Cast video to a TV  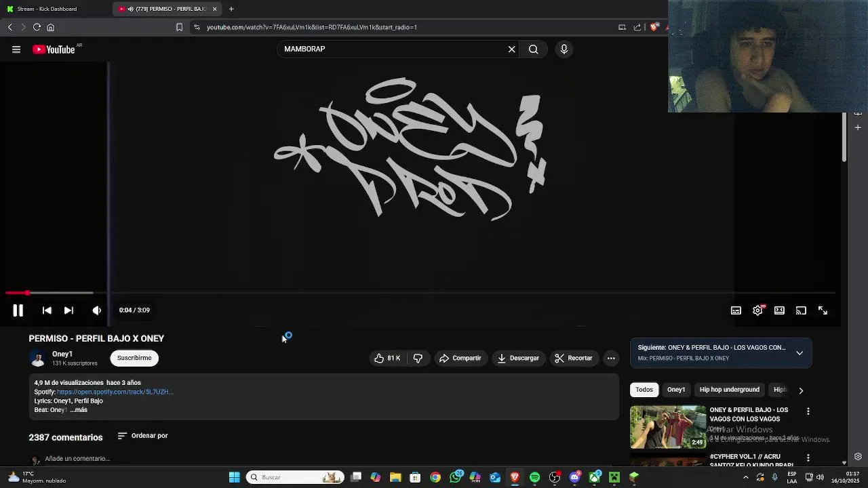801,310
